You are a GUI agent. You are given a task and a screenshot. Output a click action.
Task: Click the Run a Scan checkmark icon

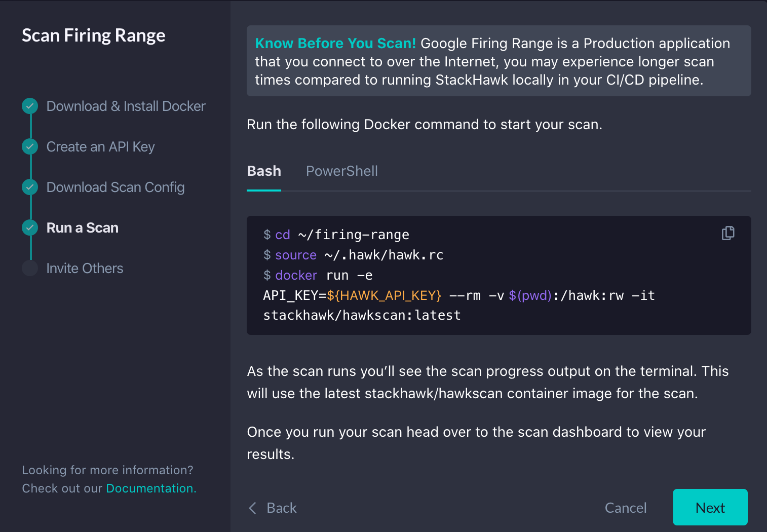pyautogui.click(x=30, y=227)
